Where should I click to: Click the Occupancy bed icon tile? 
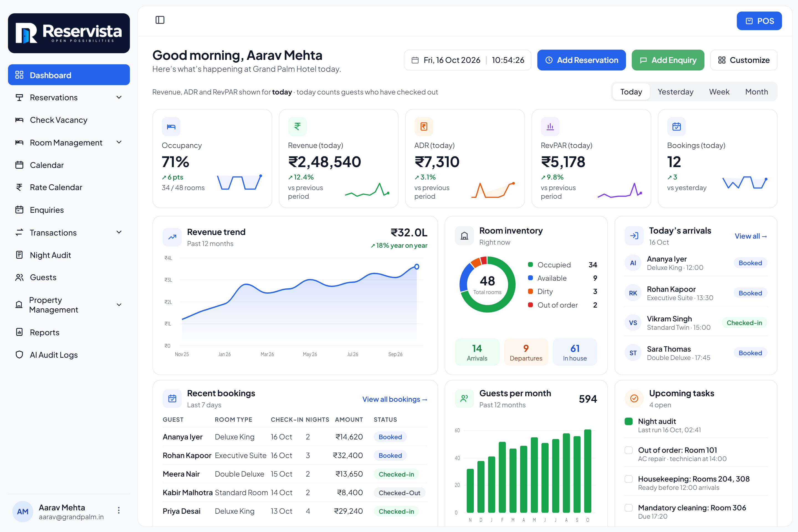coord(171,127)
